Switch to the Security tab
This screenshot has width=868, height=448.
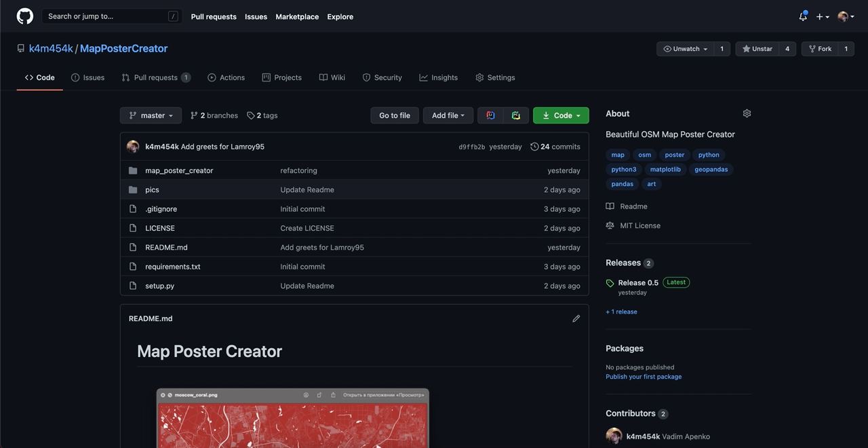382,77
